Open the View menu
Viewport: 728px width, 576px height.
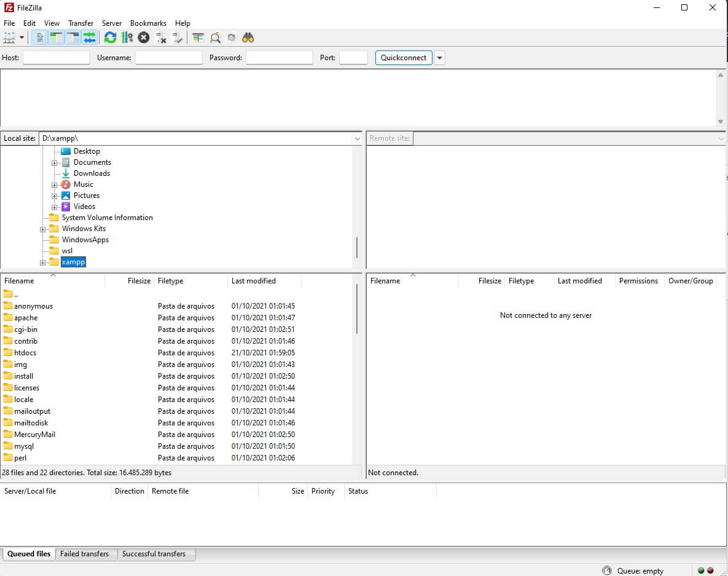(x=52, y=23)
